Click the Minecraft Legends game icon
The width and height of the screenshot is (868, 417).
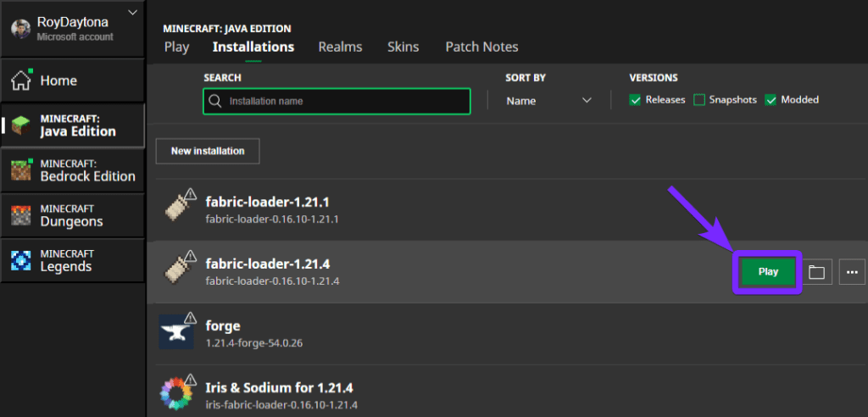click(x=21, y=261)
